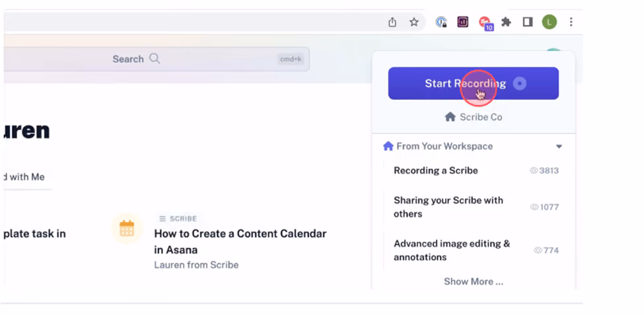The height and width of the screenshot is (315, 644).
Task: Click Show More in the workspace list
Action: coord(473,281)
